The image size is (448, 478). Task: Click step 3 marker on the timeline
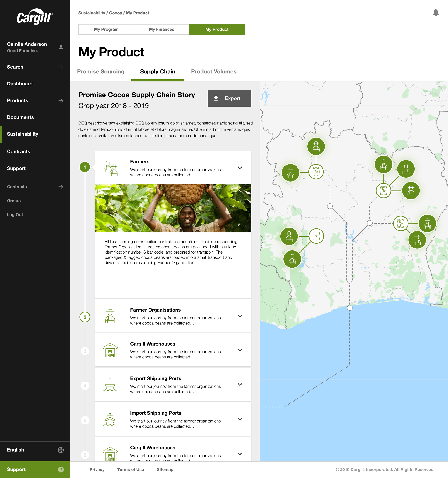pyautogui.click(x=85, y=351)
